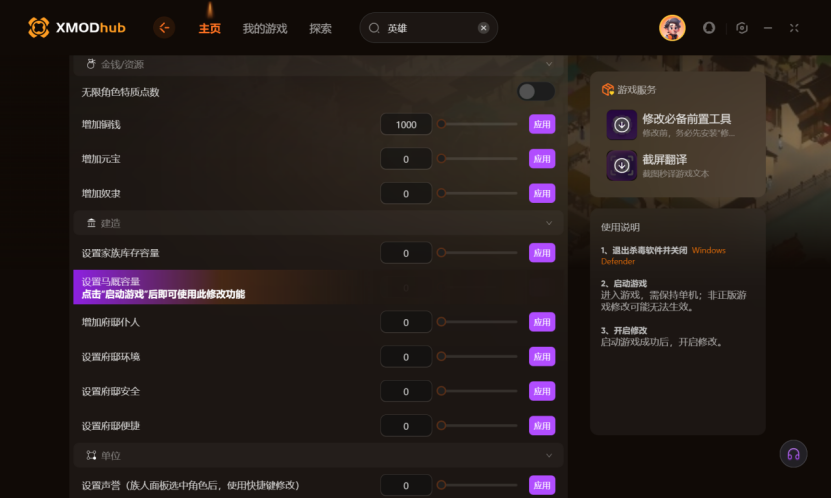Collapse the 单位 section chevron

point(549,456)
